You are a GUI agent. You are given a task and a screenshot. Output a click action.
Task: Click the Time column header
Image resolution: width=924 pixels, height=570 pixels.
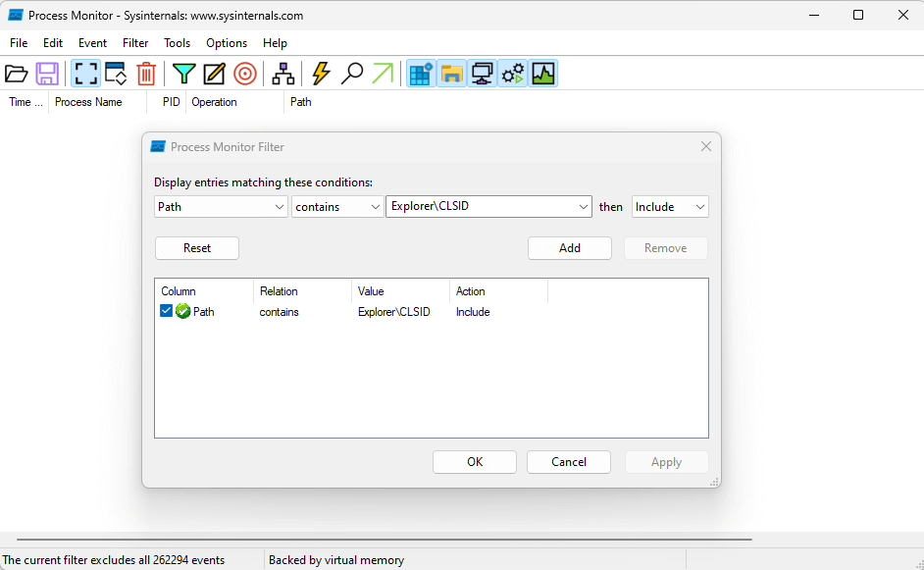click(26, 102)
